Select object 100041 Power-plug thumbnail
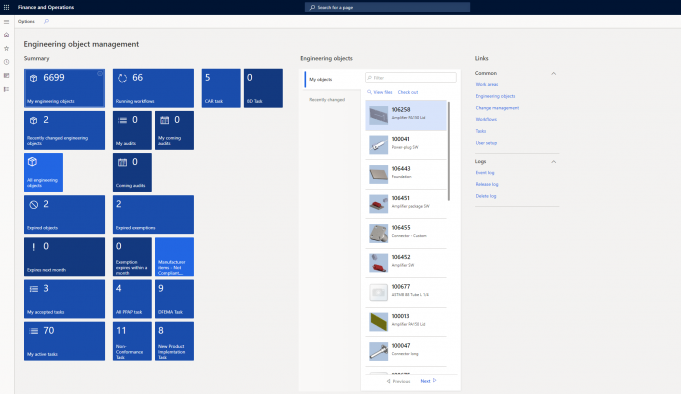 click(378, 145)
